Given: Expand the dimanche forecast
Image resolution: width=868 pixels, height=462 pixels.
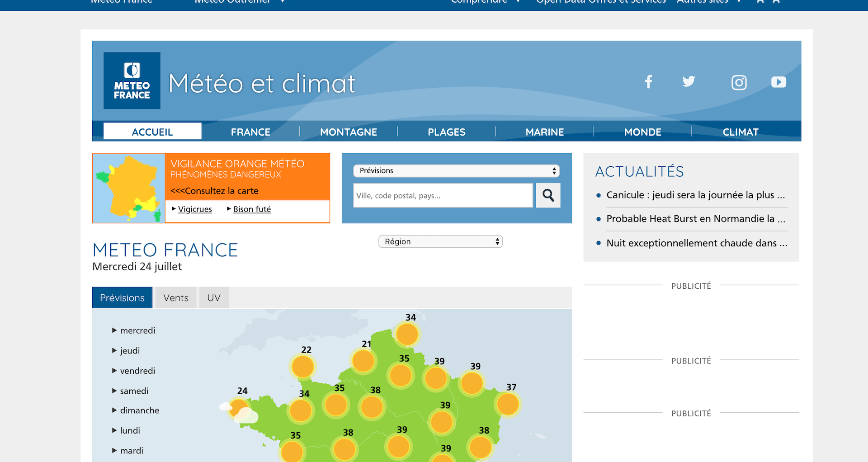Looking at the screenshot, I should [x=136, y=410].
